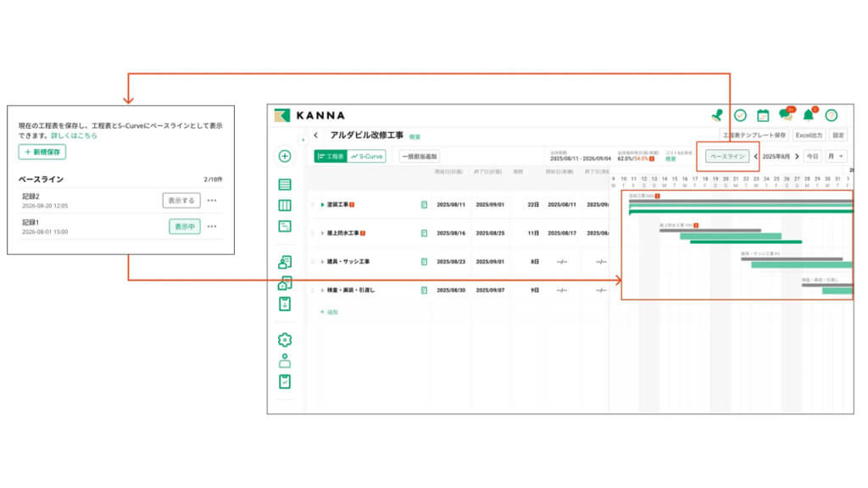
Task: Go back with arrow beside アルダビル改修工事
Action: click(x=315, y=135)
